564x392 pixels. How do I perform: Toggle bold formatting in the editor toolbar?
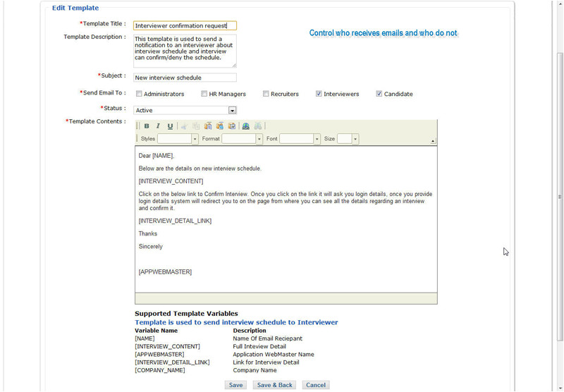[x=147, y=126]
